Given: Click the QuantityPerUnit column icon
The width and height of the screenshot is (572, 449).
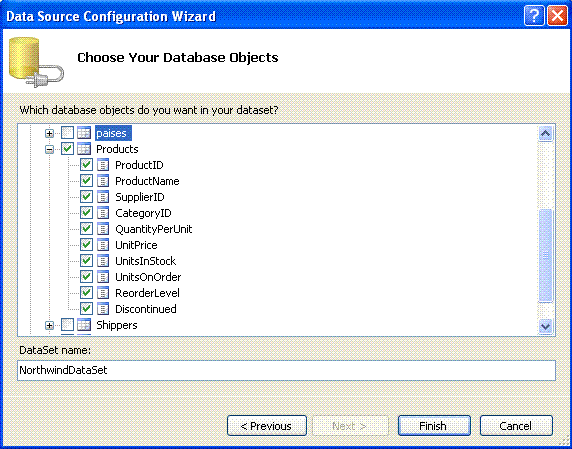Looking at the screenshot, I should tap(103, 229).
